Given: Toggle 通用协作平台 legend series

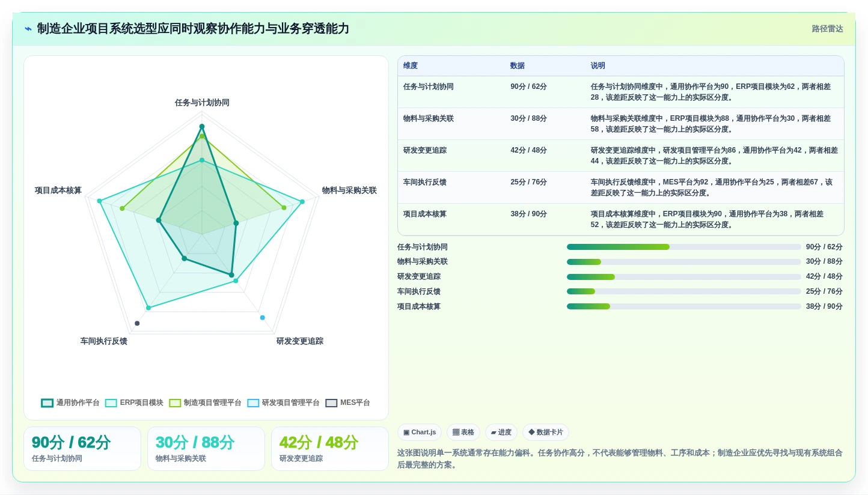Looking at the screenshot, I should tap(70, 402).
